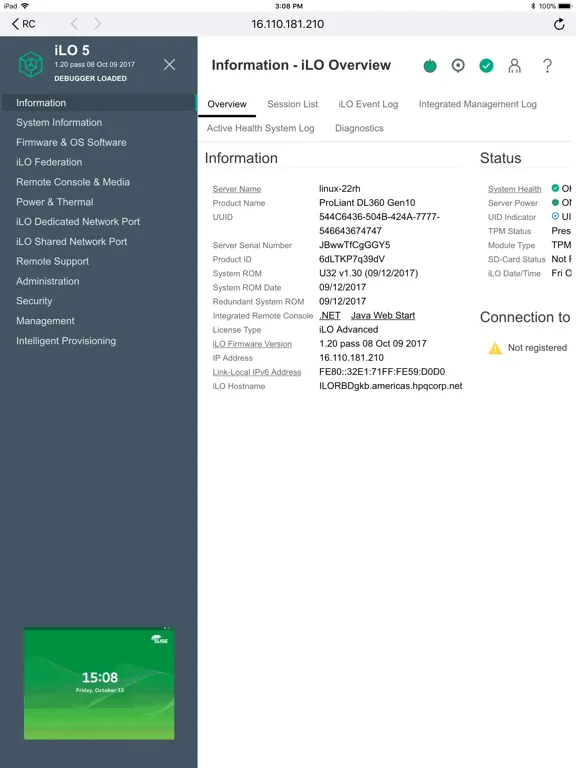Click the server name value linux-22rh
Viewport: 576px width, 768px height.
tap(339, 189)
